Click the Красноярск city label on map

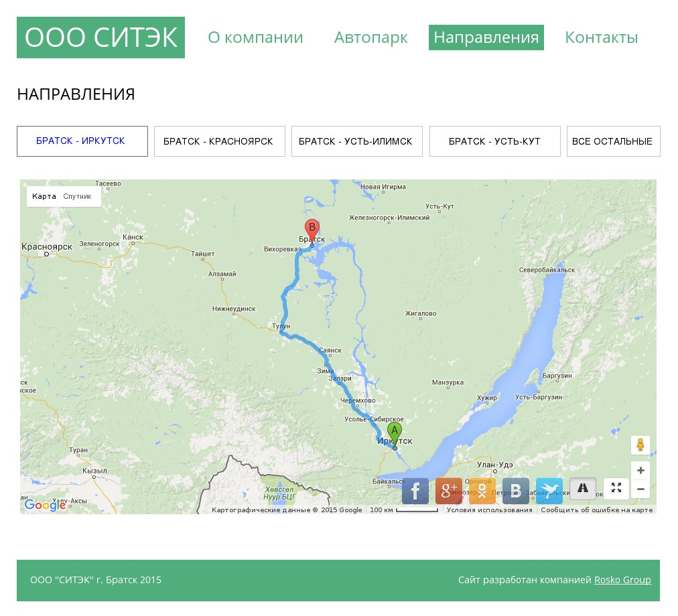47,246
